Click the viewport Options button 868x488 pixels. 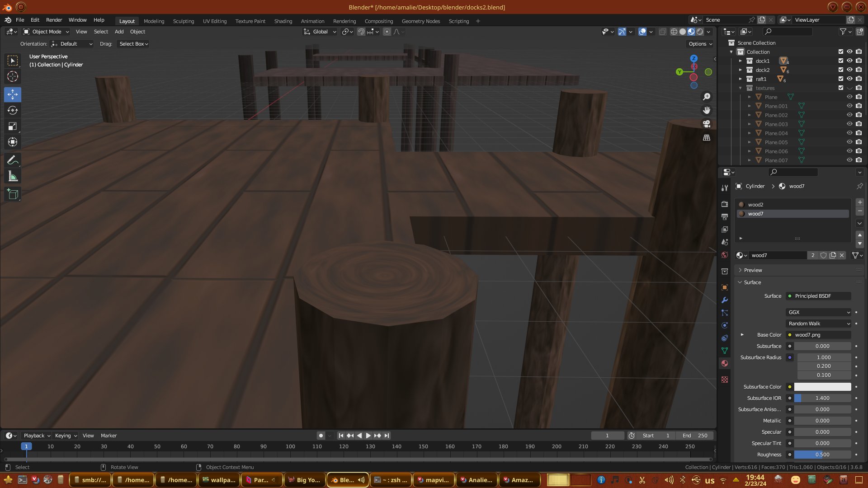(700, 44)
